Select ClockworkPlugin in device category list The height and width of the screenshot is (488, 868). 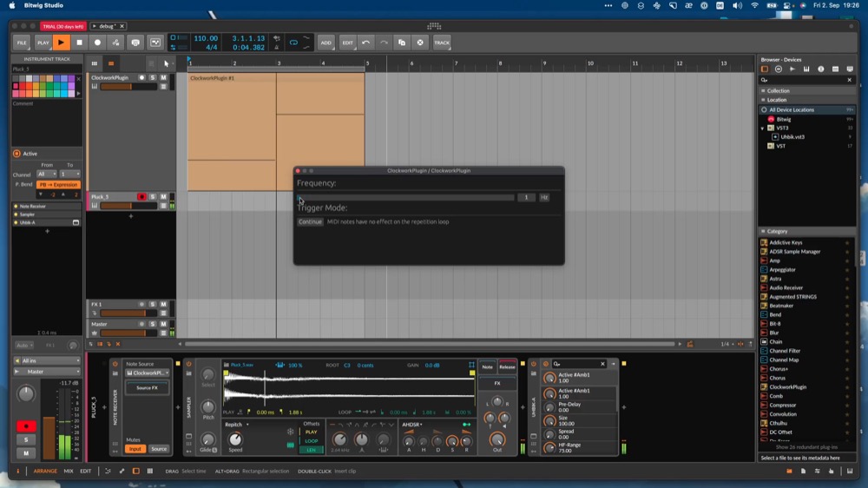788,387
